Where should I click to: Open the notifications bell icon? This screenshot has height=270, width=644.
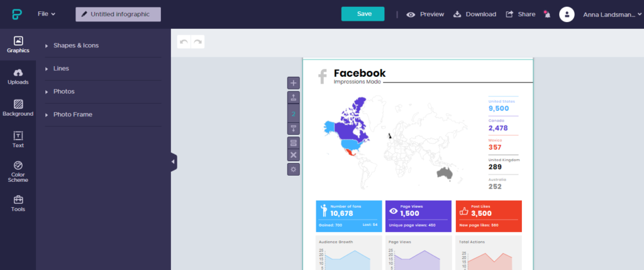pyautogui.click(x=547, y=14)
